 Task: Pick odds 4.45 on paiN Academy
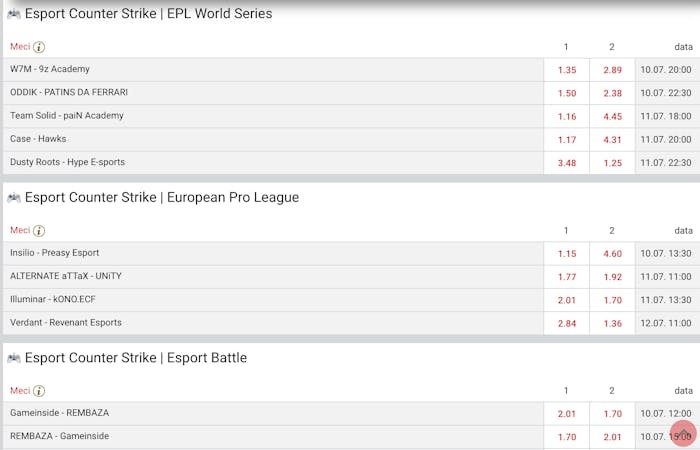coord(612,117)
